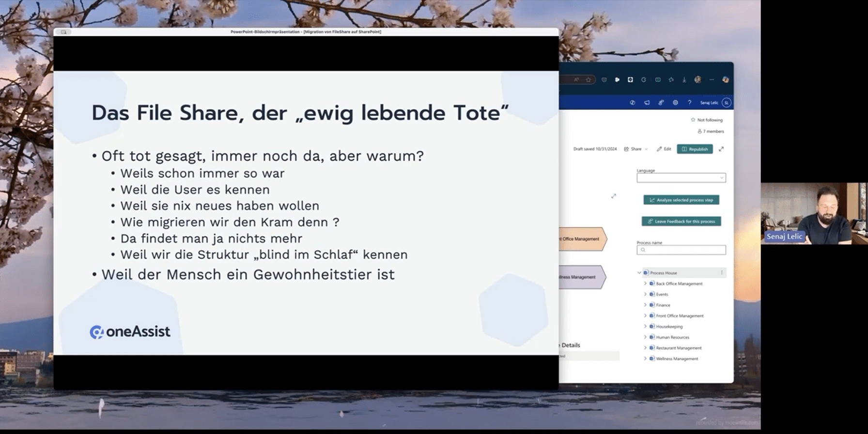Expand the Finance tree node
The image size is (868, 434).
[x=645, y=305]
